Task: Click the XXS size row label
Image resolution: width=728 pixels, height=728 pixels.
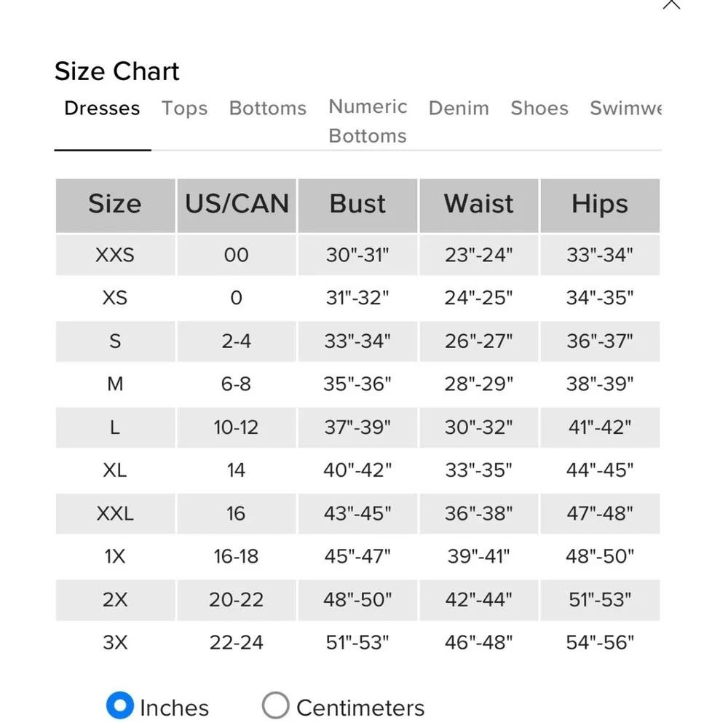Action: click(115, 255)
